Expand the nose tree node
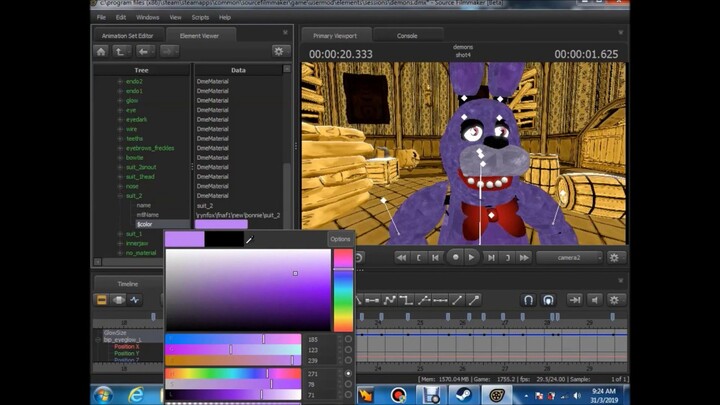This screenshot has height=405, width=720. pos(120,186)
